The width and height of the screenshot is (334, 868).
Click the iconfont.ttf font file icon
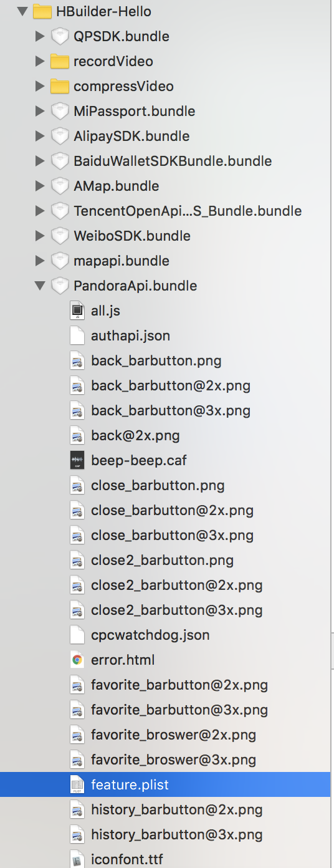point(77,859)
